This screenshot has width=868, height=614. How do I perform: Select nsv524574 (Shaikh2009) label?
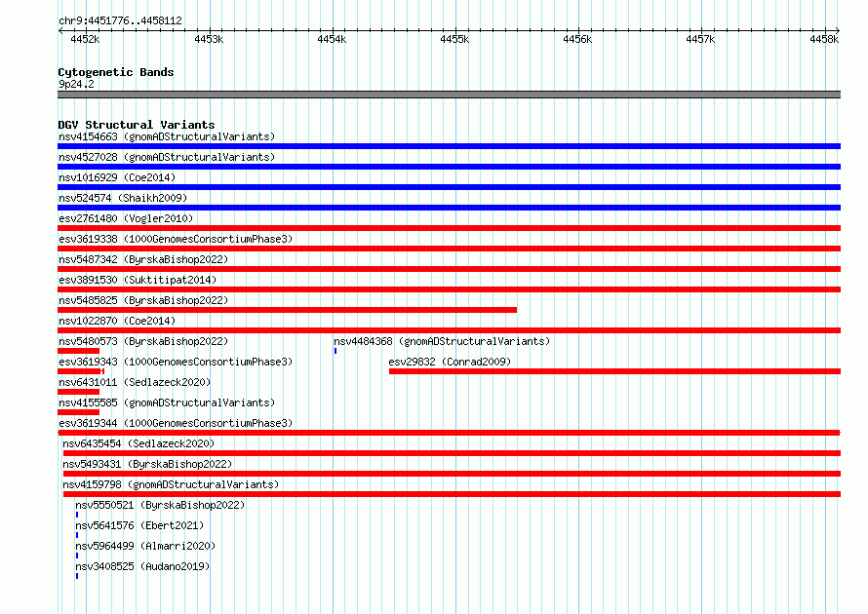coord(123,198)
